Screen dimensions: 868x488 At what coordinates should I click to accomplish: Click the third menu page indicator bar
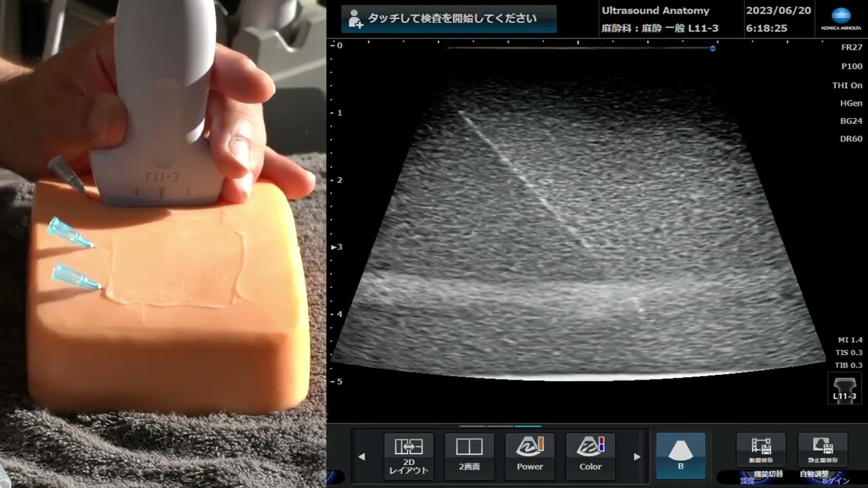tap(528, 426)
